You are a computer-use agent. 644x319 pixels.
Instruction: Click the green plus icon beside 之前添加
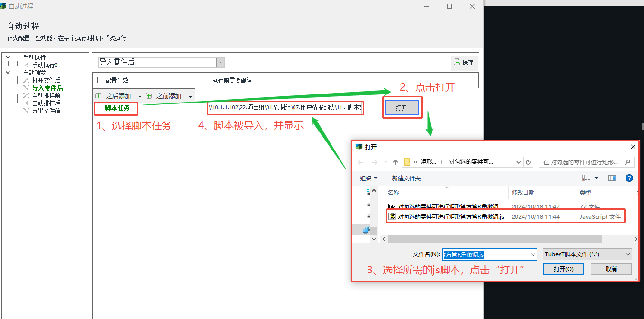(149, 96)
